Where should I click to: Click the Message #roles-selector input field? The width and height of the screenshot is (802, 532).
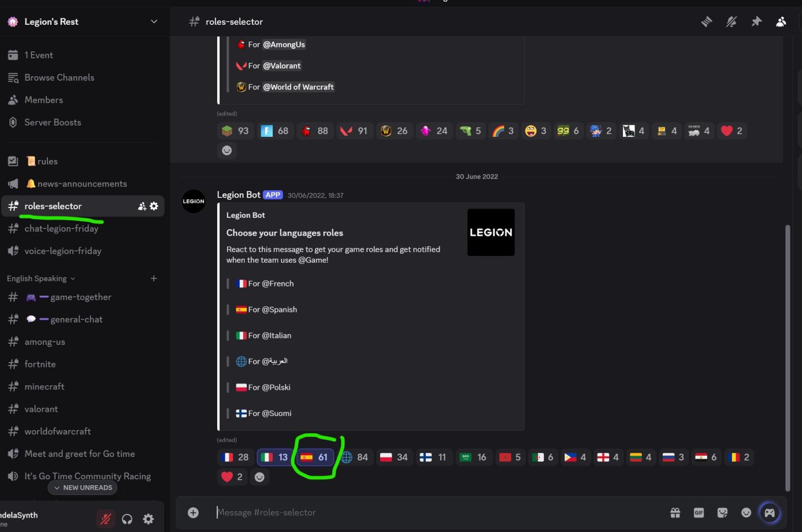coord(347,512)
